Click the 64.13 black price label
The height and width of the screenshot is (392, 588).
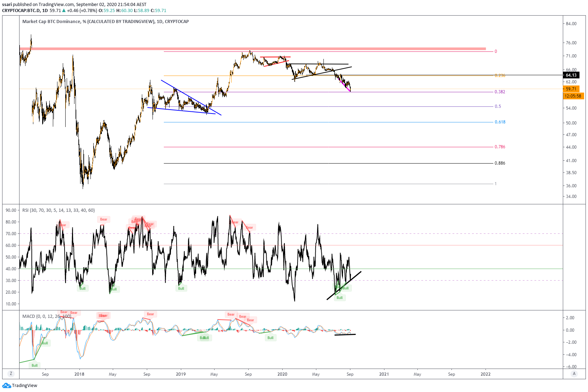coord(571,75)
